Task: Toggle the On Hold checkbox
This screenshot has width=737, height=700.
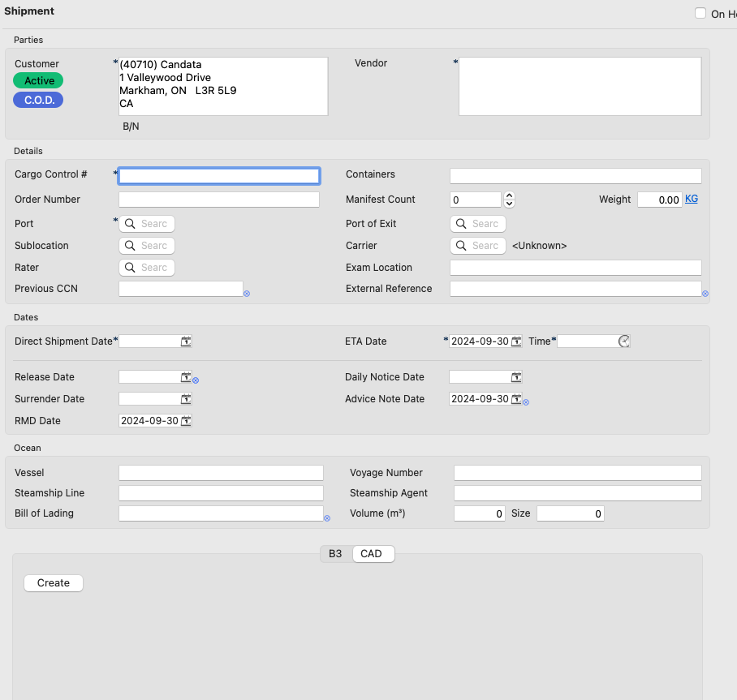Action: [700, 13]
